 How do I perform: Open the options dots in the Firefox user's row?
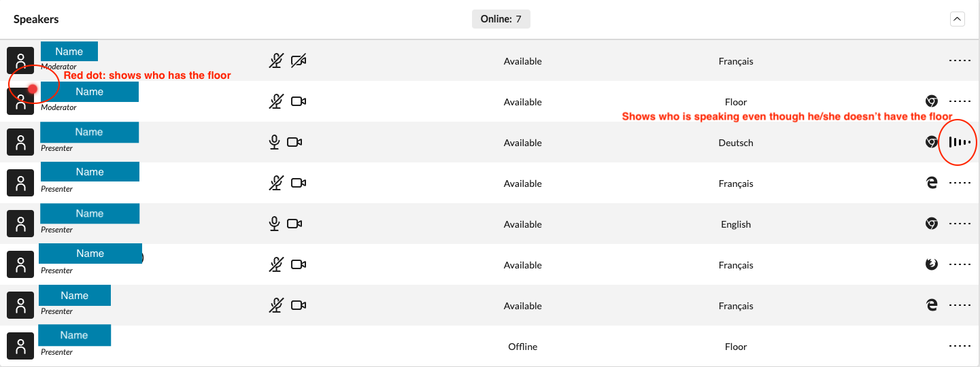point(960,265)
